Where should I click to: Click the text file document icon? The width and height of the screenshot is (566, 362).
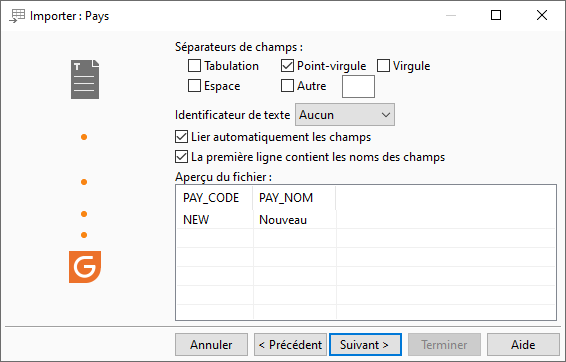85,79
